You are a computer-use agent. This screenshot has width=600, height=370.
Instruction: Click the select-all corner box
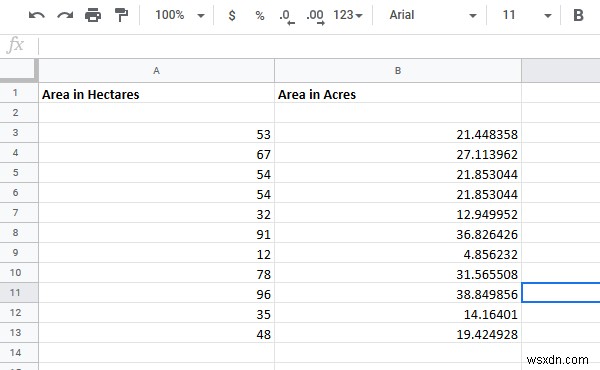pyautogui.click(x=19, y=71)
